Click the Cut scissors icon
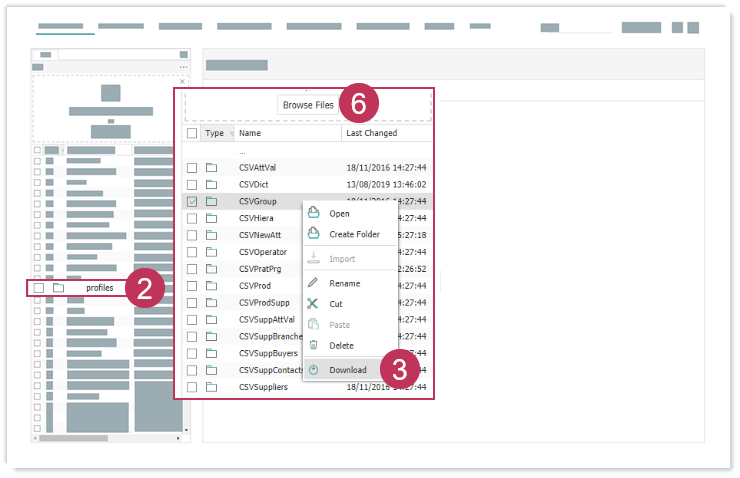Screen dimensions: 740x478 coord(313,304)
